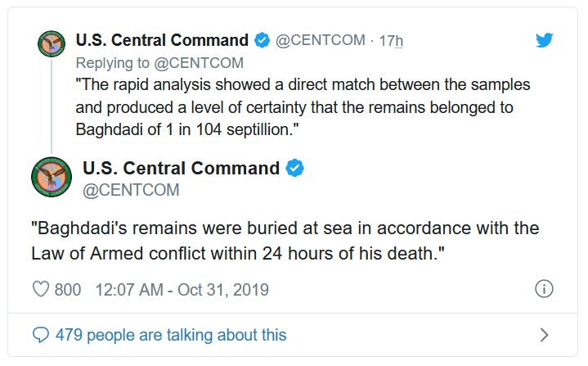
Task: Click the Twitter bird logo icon
Action: pyautogui.click(x=544, y=40)
